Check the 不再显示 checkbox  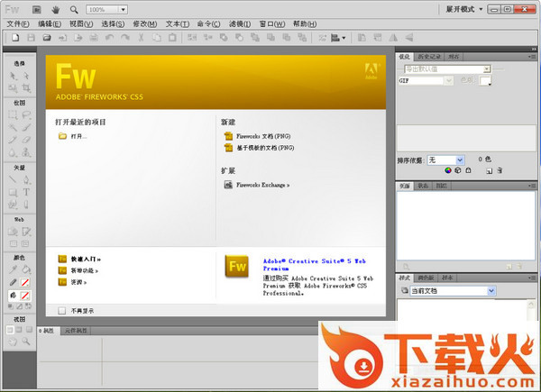click(x=61, y=311)
